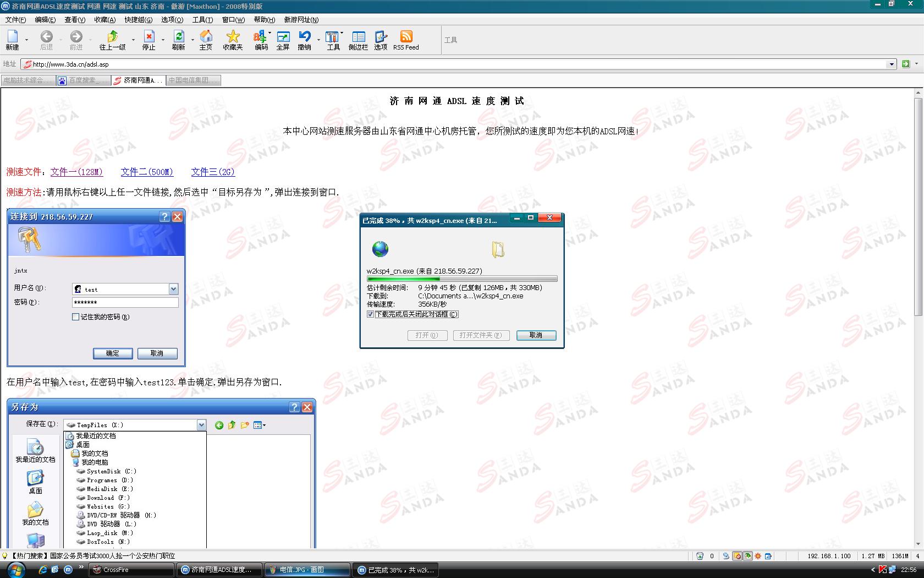Open the RSS Feed icon
The width and height of the screenshot is (924, 578).
click(406, 36)
